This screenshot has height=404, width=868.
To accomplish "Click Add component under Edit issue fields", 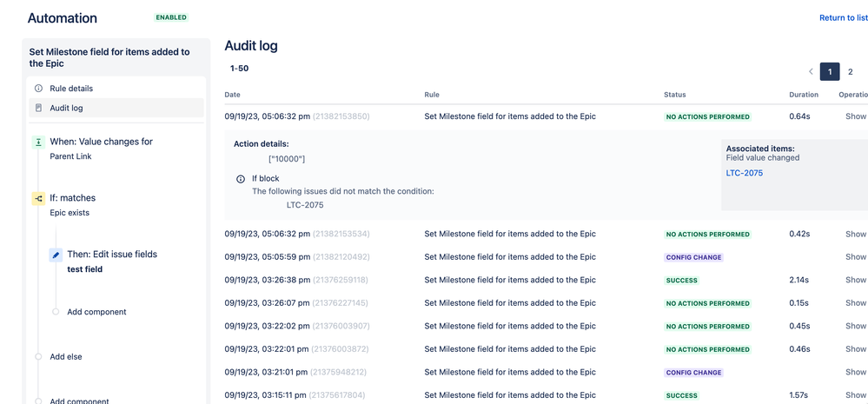I will click(x=96, y=312).
